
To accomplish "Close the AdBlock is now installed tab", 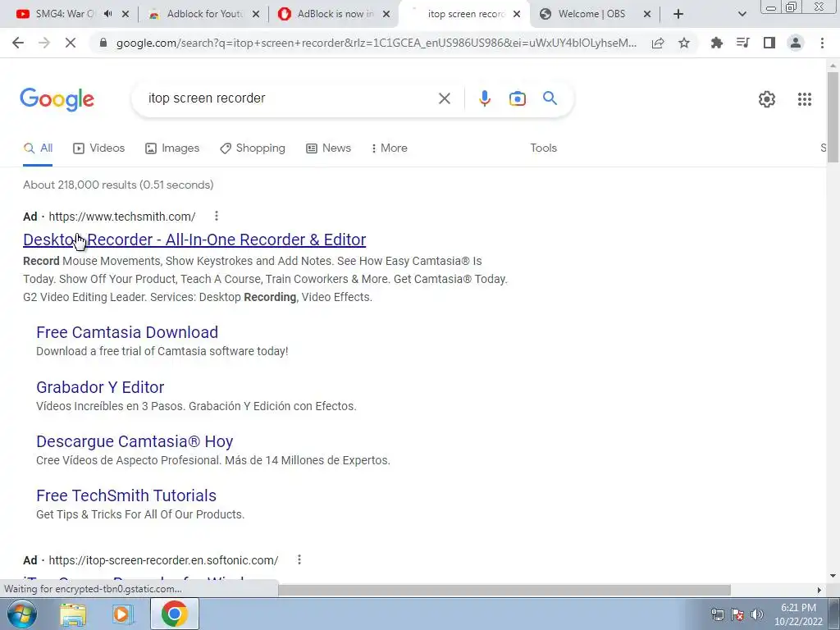I will 386,14.
